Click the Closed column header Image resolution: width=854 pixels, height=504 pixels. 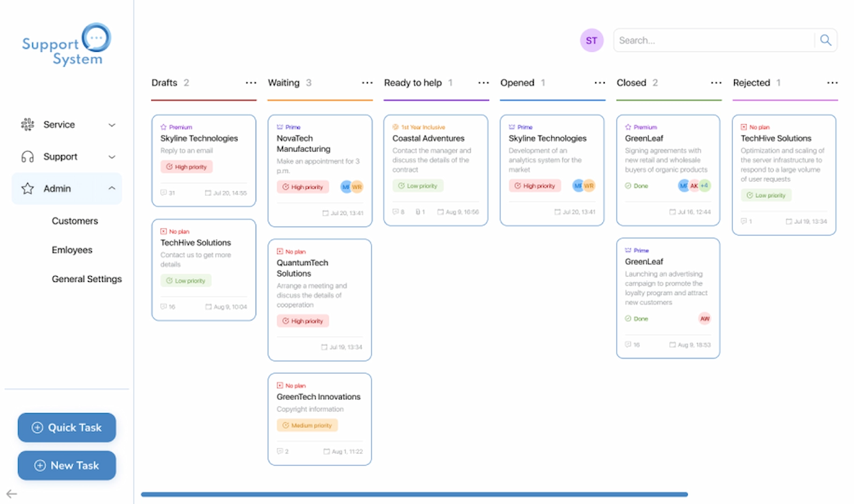pyautogui.click(x=631, y=83)
